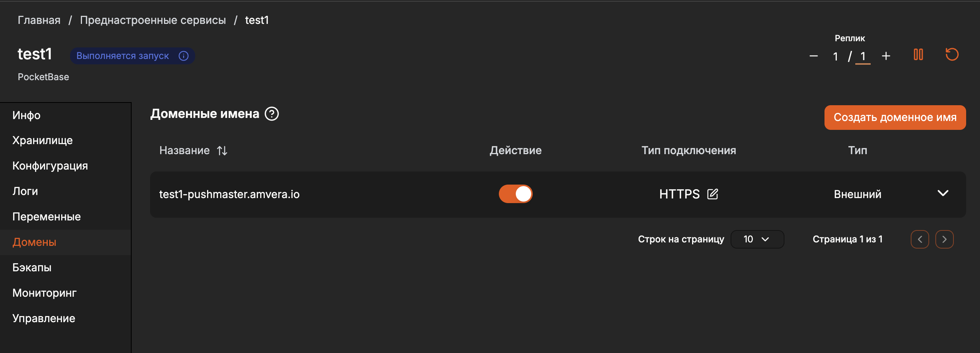Image resolution: width=980 pixels, height=353 pixels.
Task: Go to Преднастроенные сервисы breadcrumb
Action: pyautogui.click(x=153, y=20)
